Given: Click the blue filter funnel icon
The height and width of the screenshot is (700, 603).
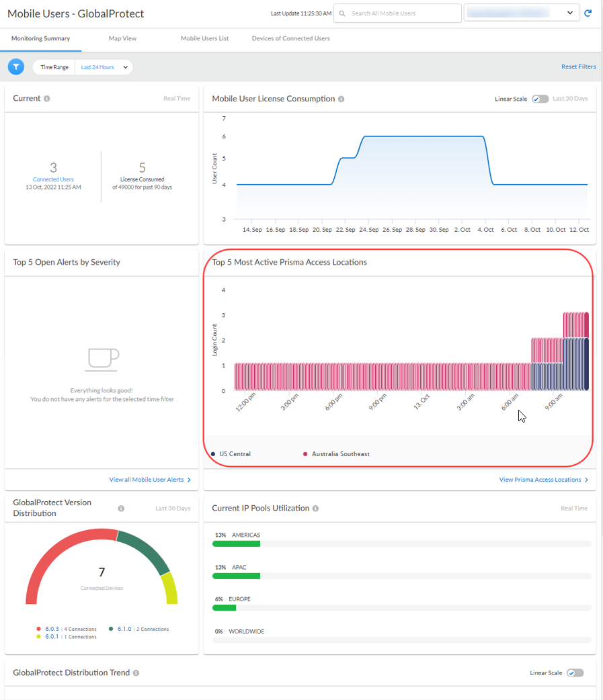Looking at the screenshot, I should pyautogui.click(x=16, y=67).
